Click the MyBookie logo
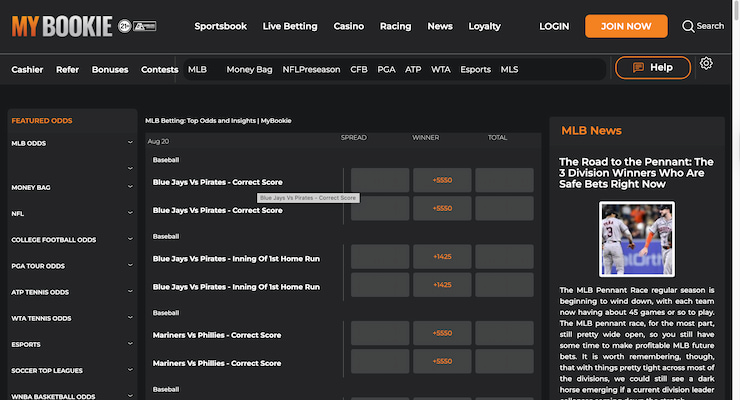The width and height of the screenshot is (740, 400). coord(62,26)
